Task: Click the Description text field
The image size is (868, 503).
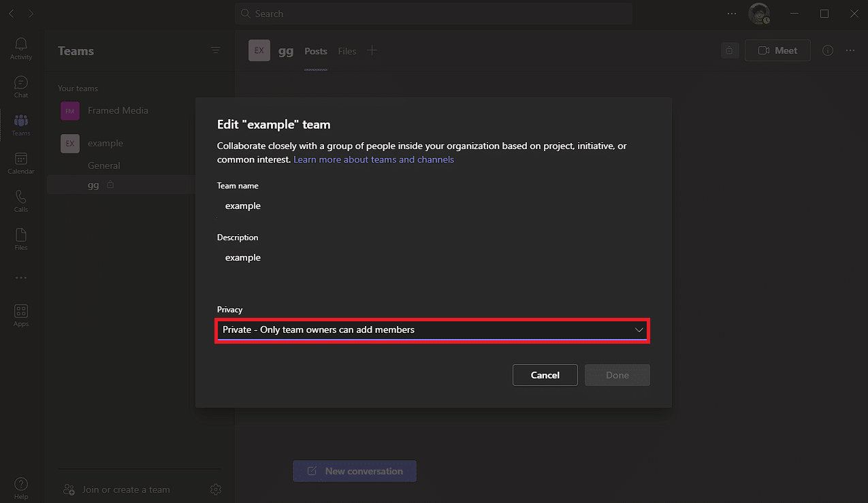Action: [432, 258]
